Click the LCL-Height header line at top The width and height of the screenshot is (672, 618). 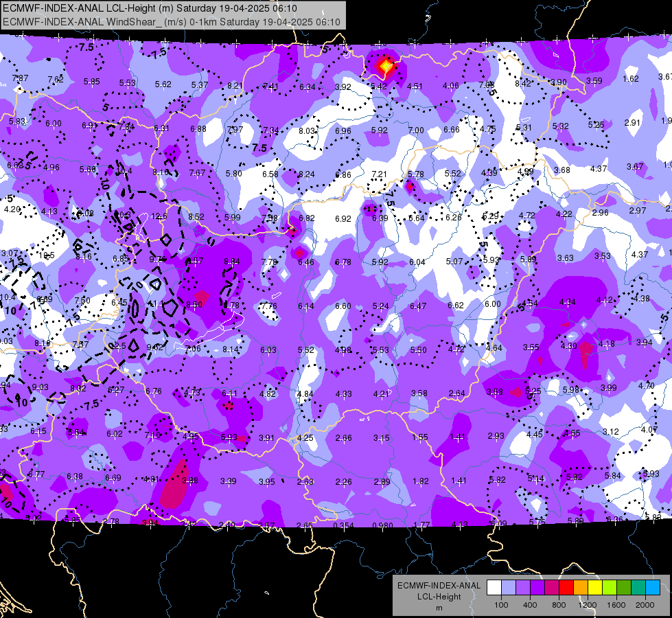coord(150,8)
